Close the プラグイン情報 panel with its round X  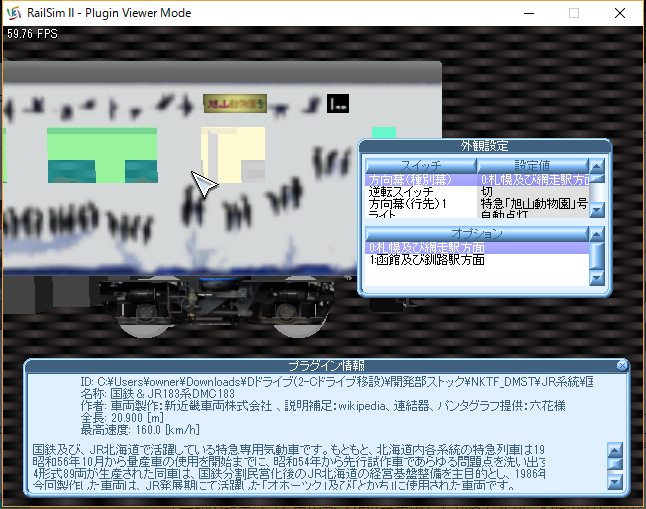click(622, 365)
